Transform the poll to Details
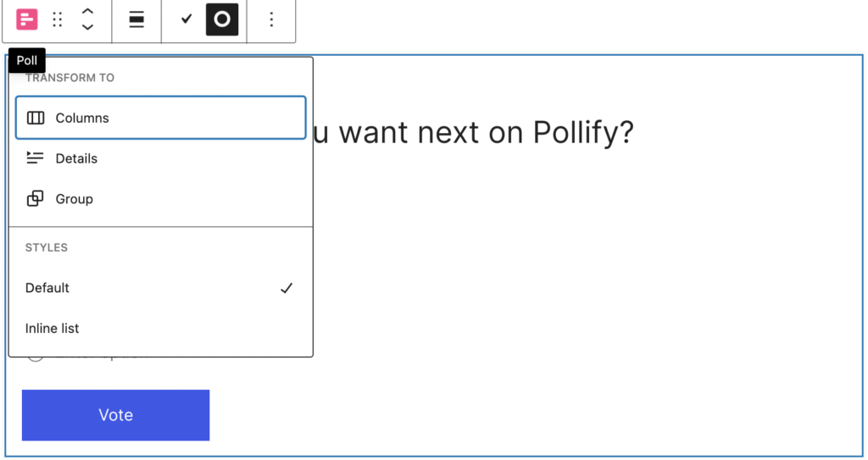Image resolution: width=868 pixels, height=460 pixels. [160, 158]
